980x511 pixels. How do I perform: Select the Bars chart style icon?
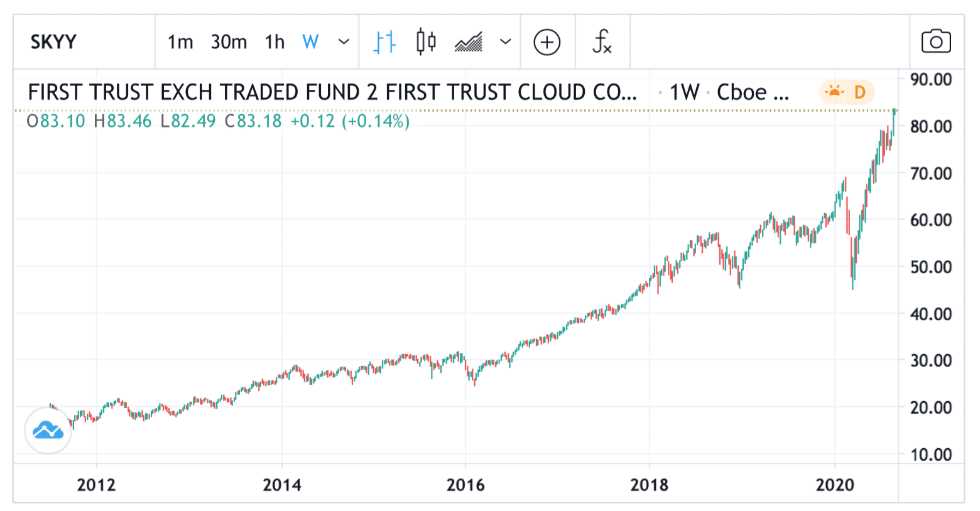383,42
